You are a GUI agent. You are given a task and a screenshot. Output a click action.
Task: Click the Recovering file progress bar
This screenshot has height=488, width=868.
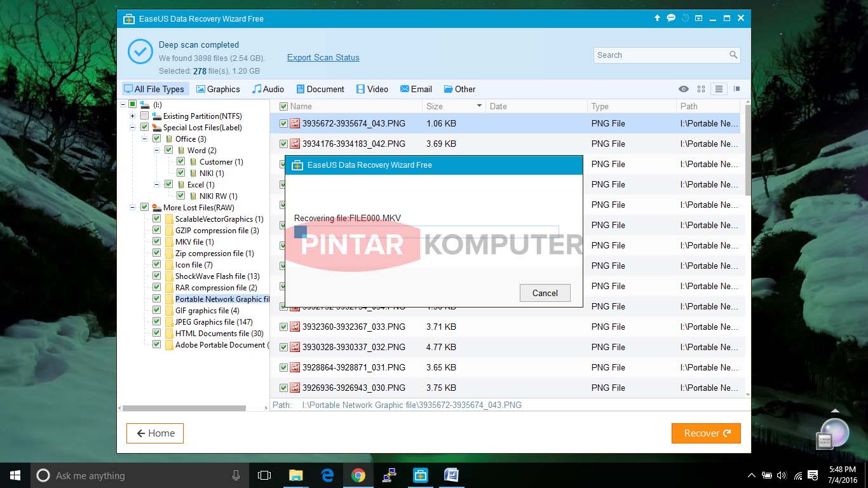[426, 232]
